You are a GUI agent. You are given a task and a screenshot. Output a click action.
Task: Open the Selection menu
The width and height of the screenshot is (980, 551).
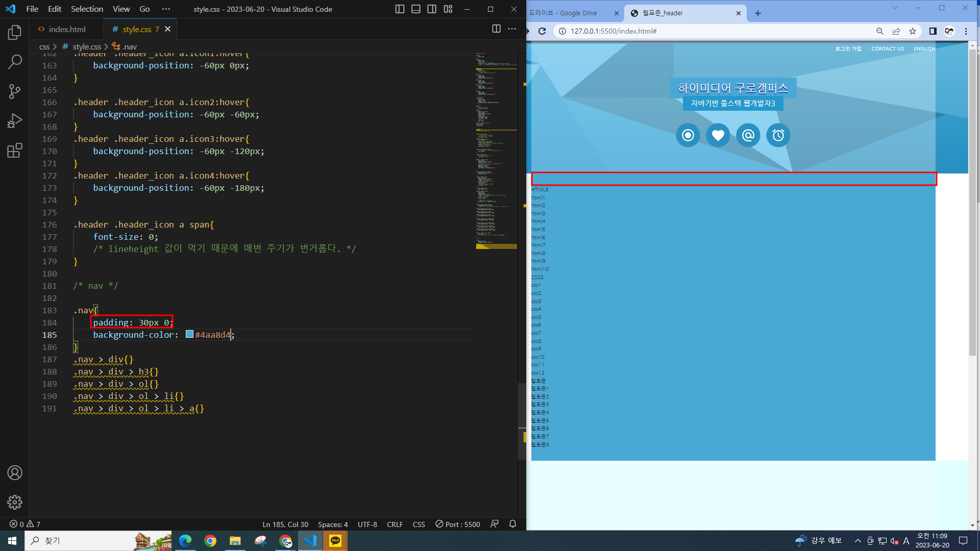pyautogui.click(x=87, y=9)
